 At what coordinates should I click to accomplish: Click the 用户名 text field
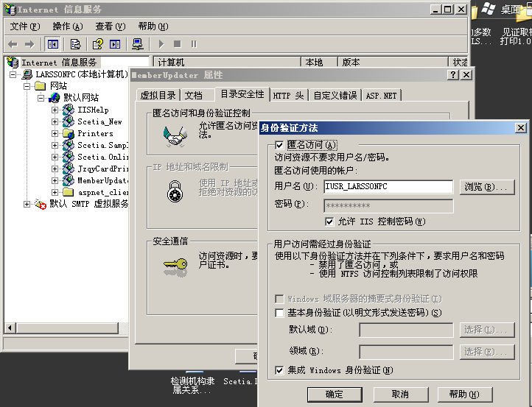click(x=388, y=187)
